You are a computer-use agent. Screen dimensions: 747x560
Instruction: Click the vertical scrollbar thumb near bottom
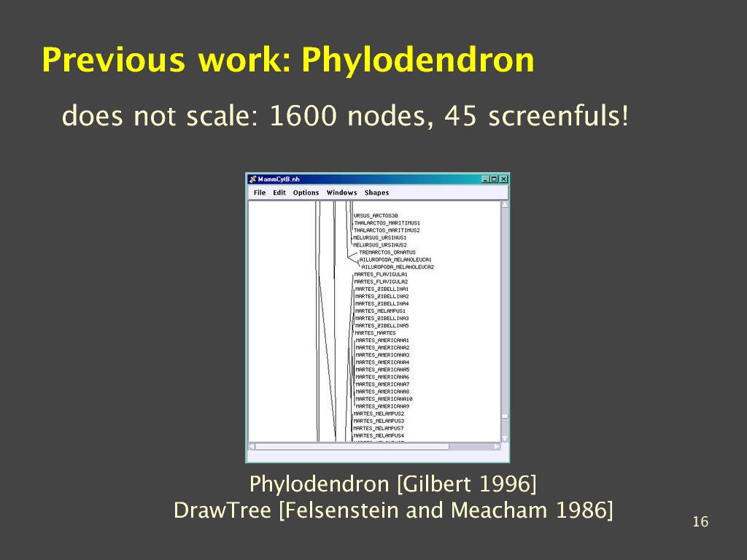(x=505, y=416)
